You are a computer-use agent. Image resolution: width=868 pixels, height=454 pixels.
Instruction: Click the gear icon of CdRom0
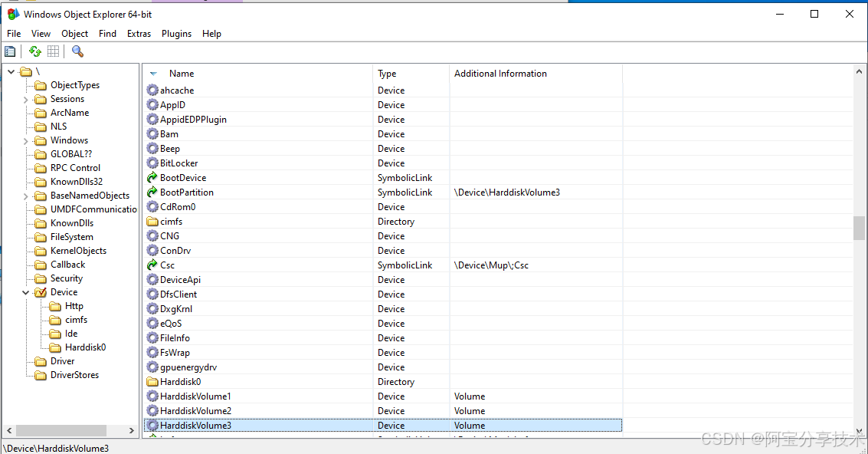point(152,206)
